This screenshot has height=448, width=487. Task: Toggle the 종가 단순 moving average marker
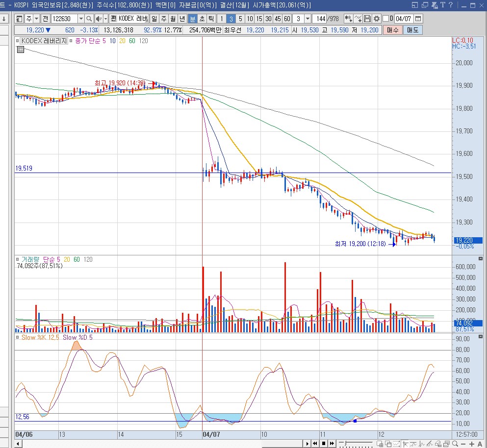tap(71, 41)
